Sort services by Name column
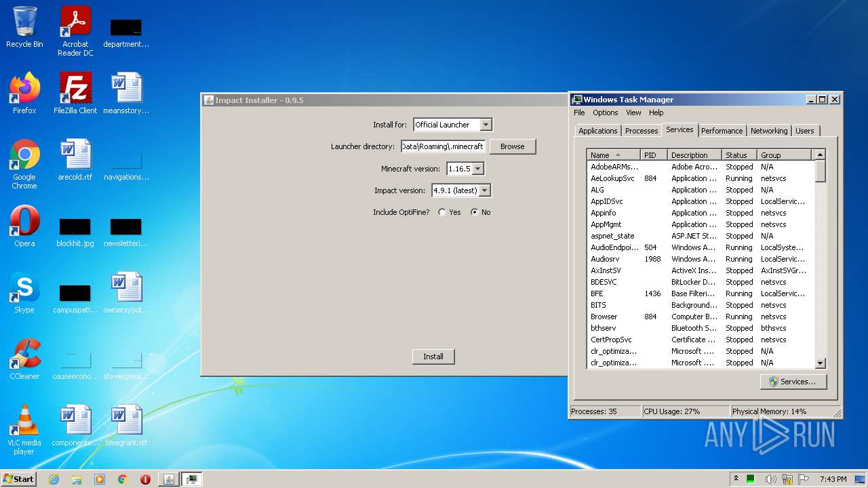Image resolution: width=868 pixels, height=488 pixels. 613,155
